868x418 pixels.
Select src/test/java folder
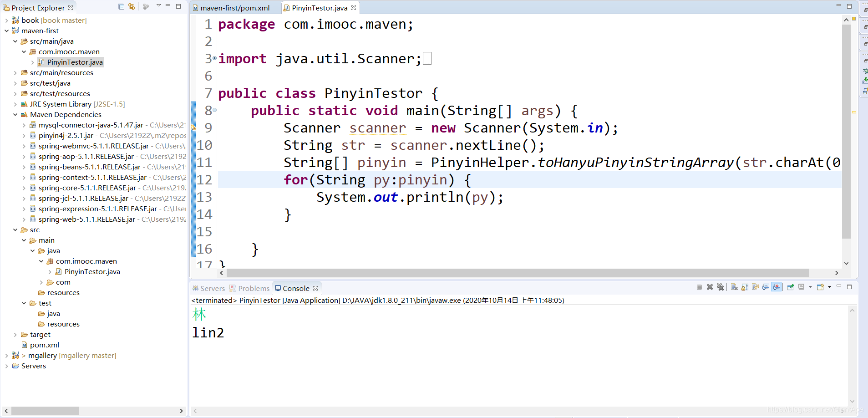(x=50, y=83)
